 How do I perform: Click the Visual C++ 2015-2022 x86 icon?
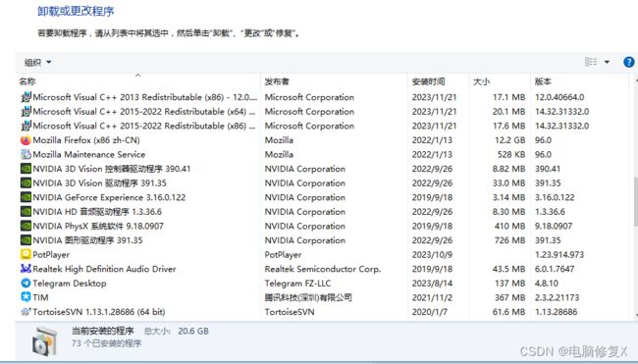(x=26, y=126)
